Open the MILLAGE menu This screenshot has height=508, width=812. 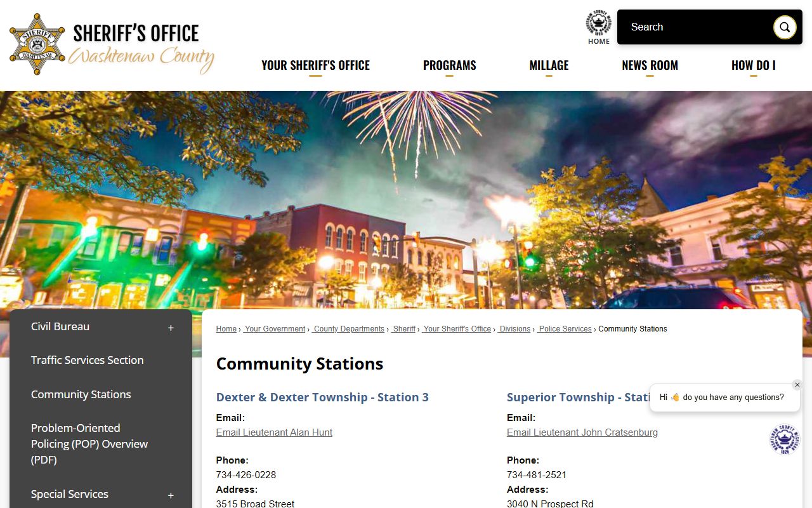549,65
